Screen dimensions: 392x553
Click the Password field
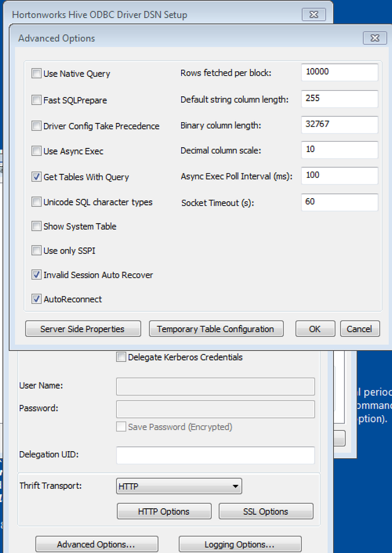(215, 409)
